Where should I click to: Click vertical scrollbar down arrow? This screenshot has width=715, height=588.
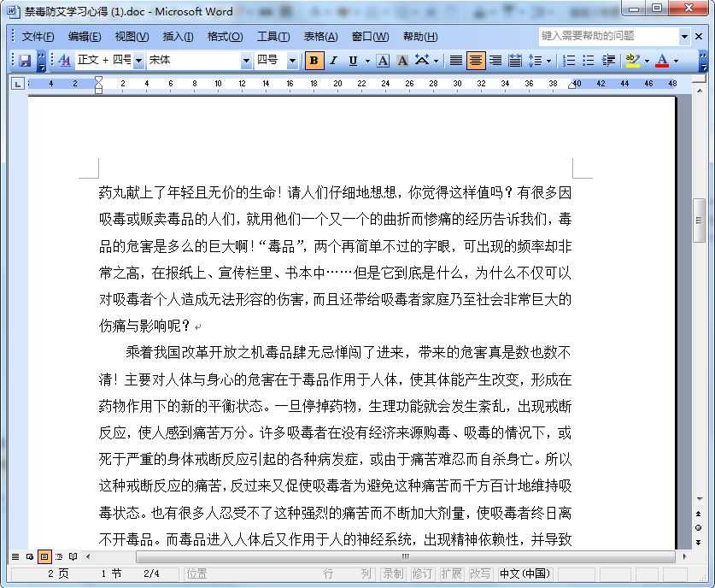click(x=699, y=498)
